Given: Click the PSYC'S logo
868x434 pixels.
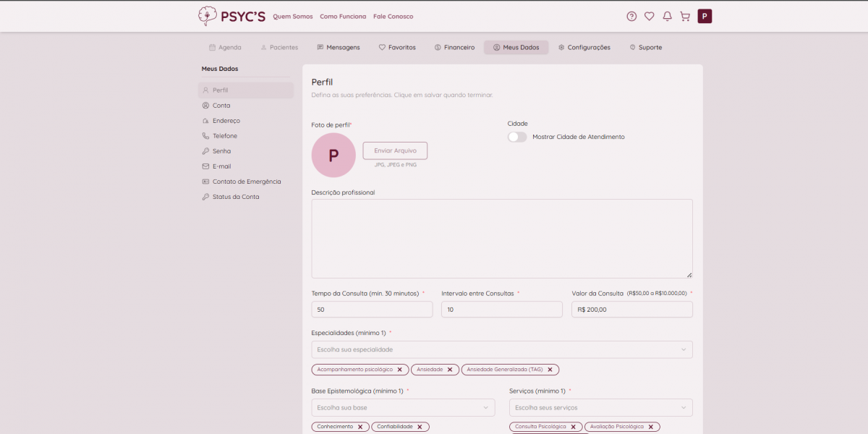Looking at the screenshot, I should pos(231,16).
